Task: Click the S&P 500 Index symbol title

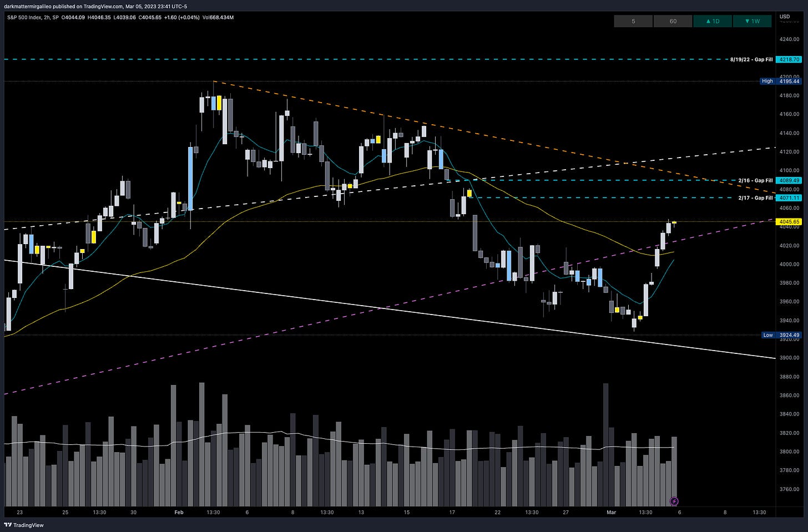Action: click(25, 17)
